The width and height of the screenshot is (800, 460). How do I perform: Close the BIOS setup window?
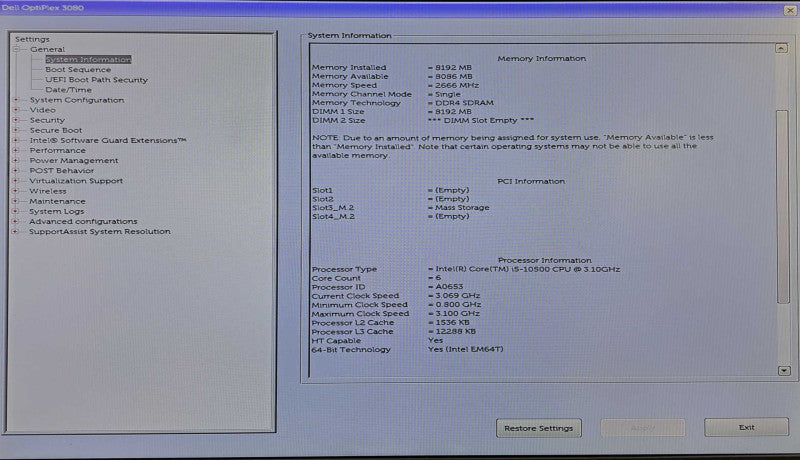pyautogui.click(x=790, y=10)
